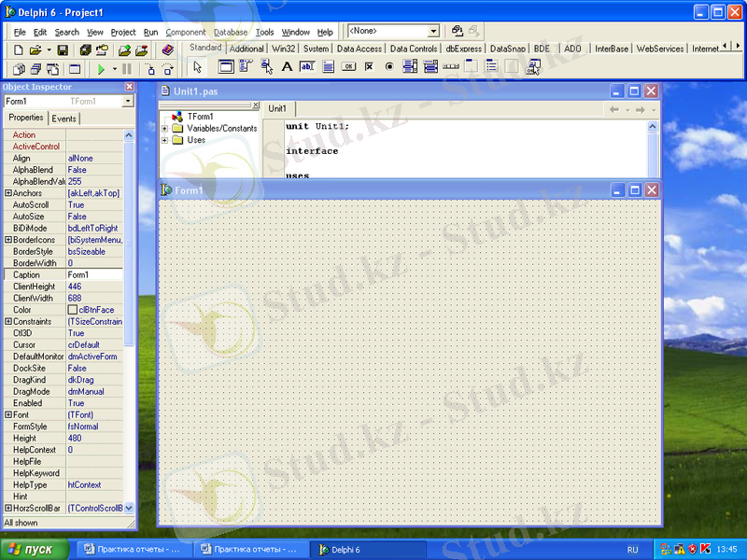Click Object Inspector scrollbar down arrow
This screenshot has width=747, height=560.
(x=129, y=508)
